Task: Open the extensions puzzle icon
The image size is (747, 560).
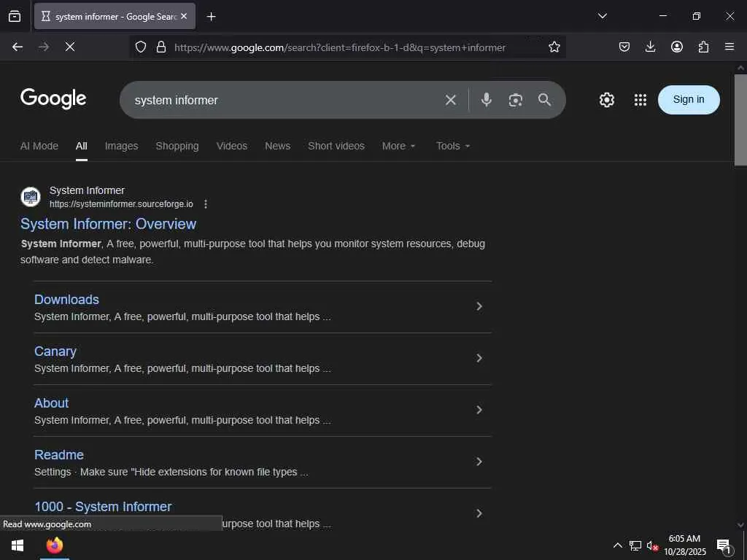Action: click(703, 47)
